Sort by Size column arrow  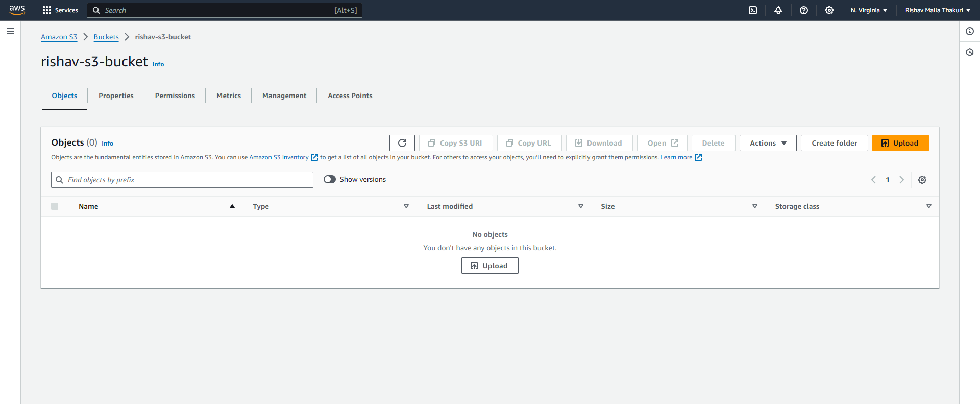(755, 206)
